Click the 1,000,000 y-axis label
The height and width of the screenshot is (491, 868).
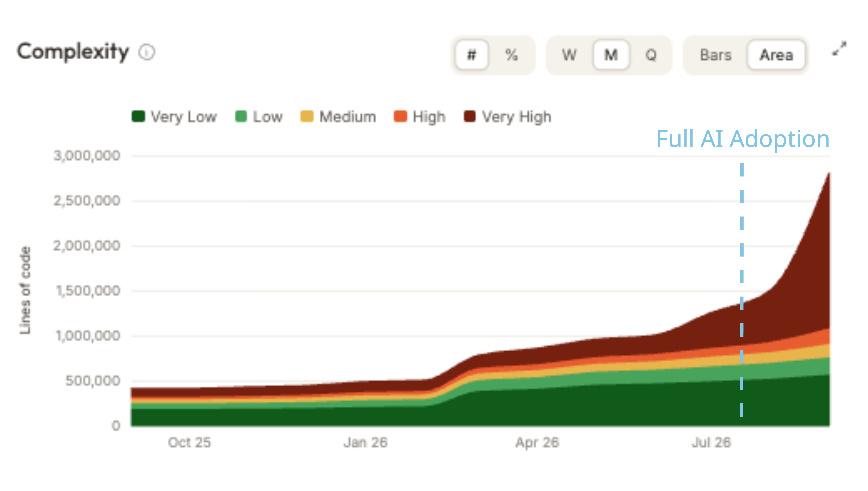88,336
